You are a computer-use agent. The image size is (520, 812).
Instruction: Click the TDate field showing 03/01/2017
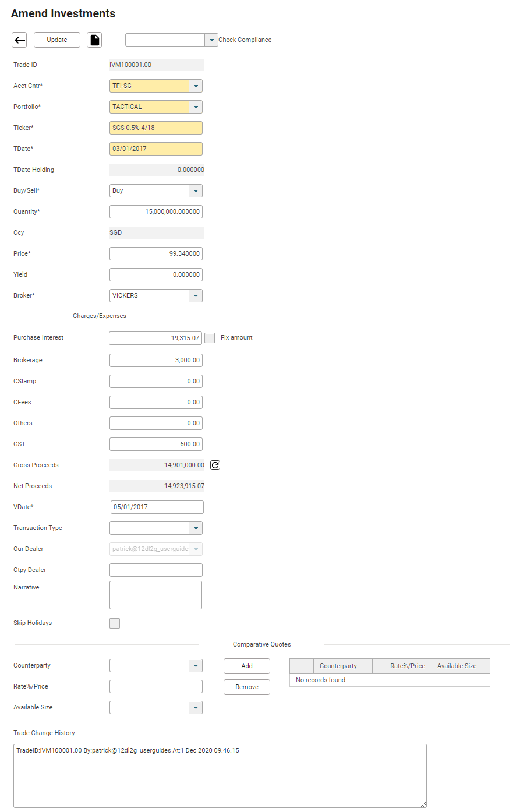click(156, 149)
